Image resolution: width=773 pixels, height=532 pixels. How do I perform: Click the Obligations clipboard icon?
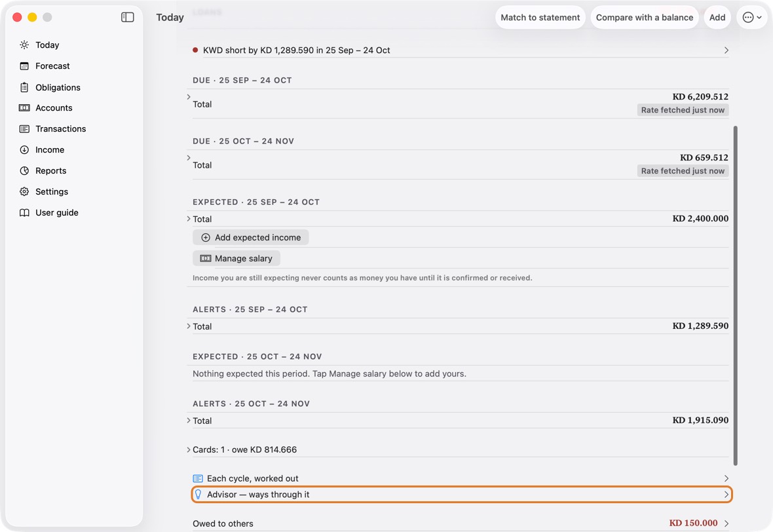point(24,87)
